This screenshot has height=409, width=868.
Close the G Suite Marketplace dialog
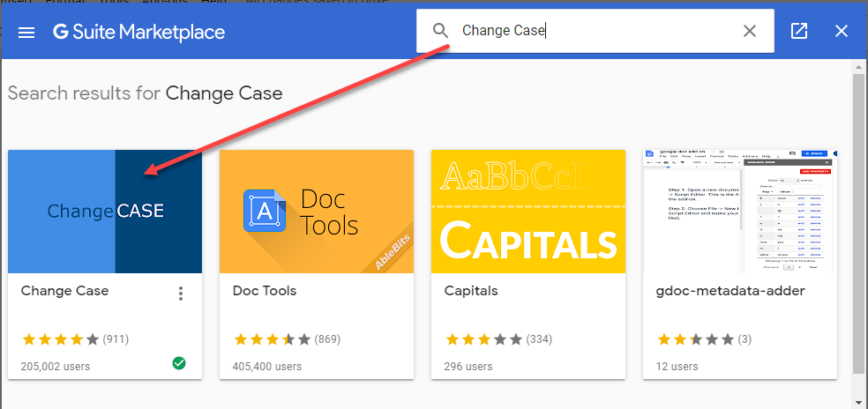point(842,31)
